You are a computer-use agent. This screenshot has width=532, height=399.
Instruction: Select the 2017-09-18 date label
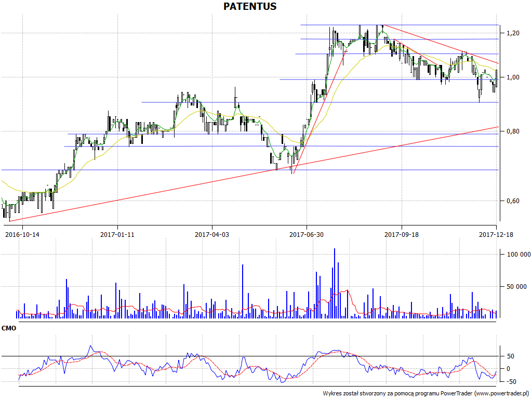click(x=402, y=234)
